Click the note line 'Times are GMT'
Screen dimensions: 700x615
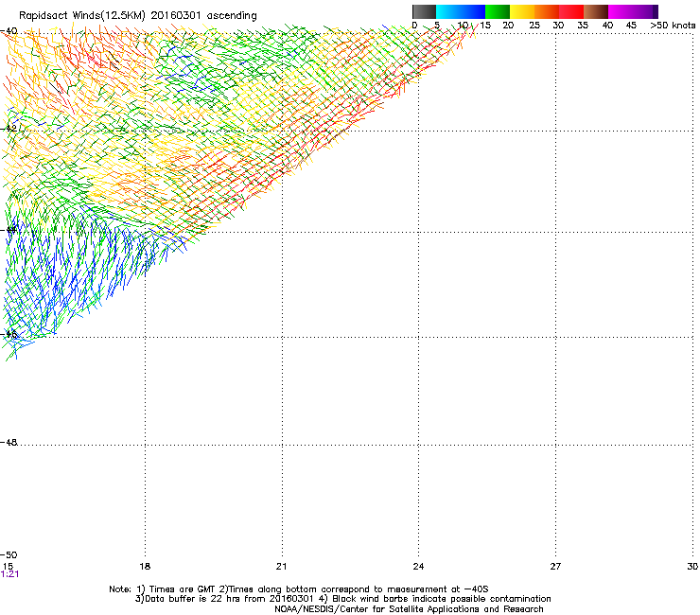pos(183,589)
